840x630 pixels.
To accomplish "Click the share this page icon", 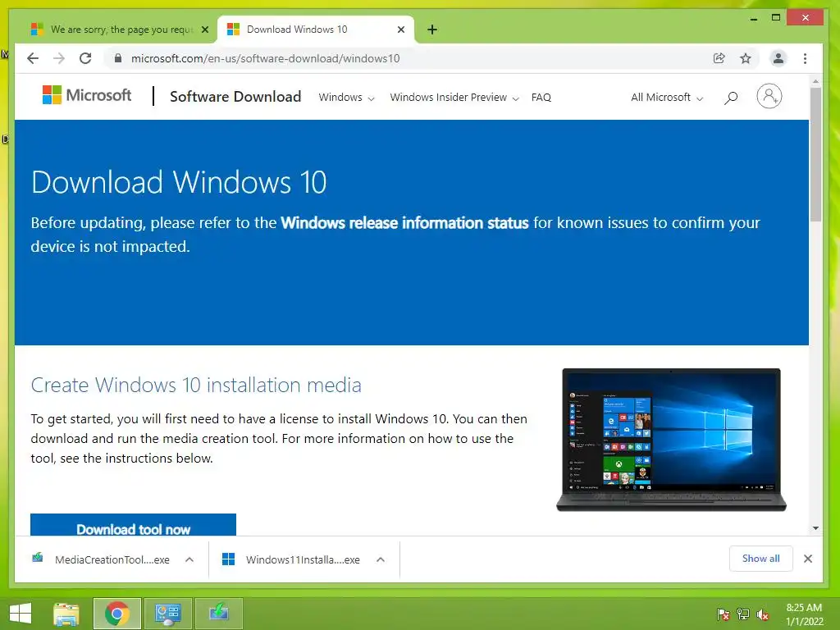I will click(719, 58).
